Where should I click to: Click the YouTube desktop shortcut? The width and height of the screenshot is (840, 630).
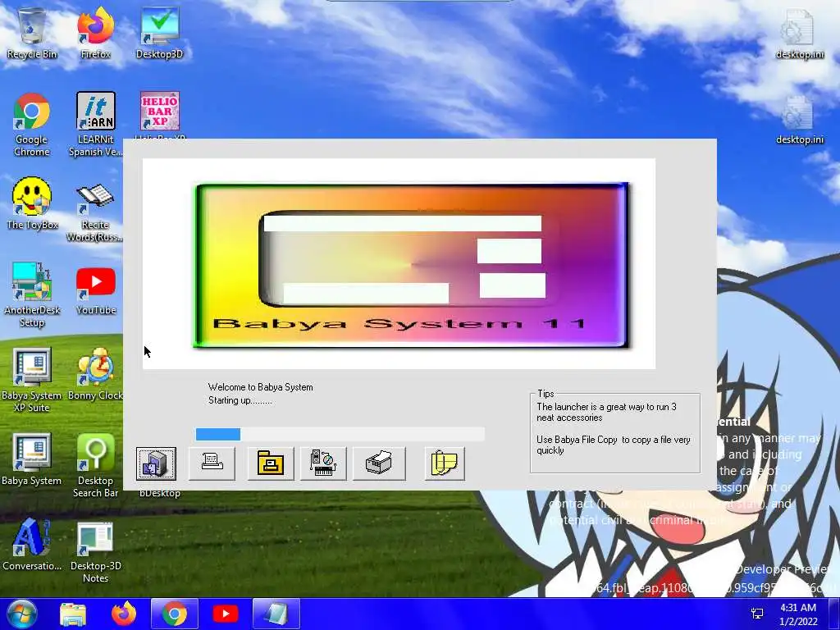click(95, 291)
